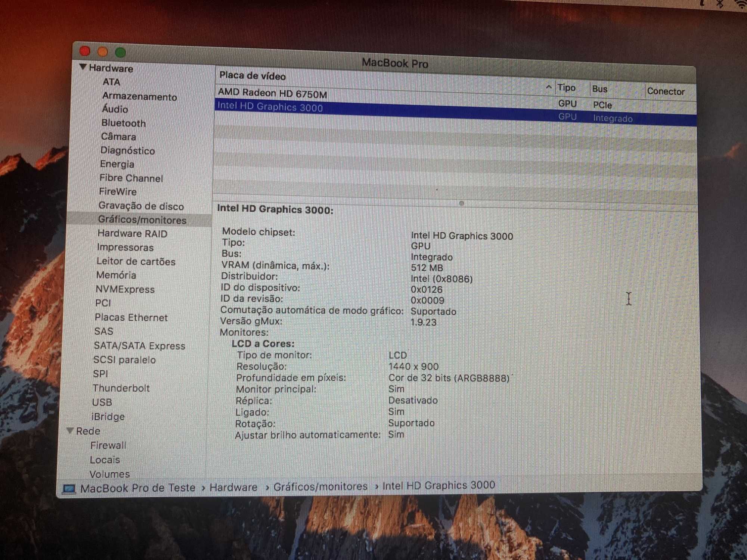Click the Wi-Fi icon in the menu bar
Screen dimensions: 747x560
tap(741, 4)
